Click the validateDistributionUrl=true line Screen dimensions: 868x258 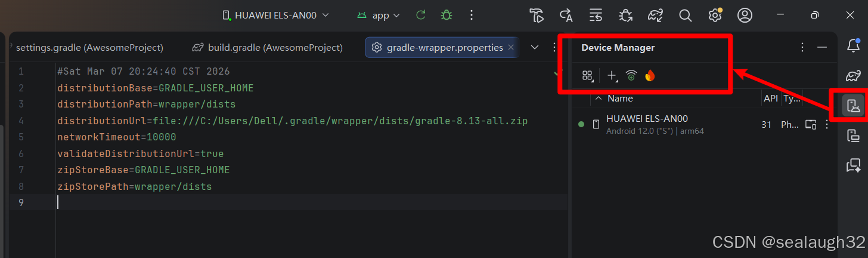(140, 153)
